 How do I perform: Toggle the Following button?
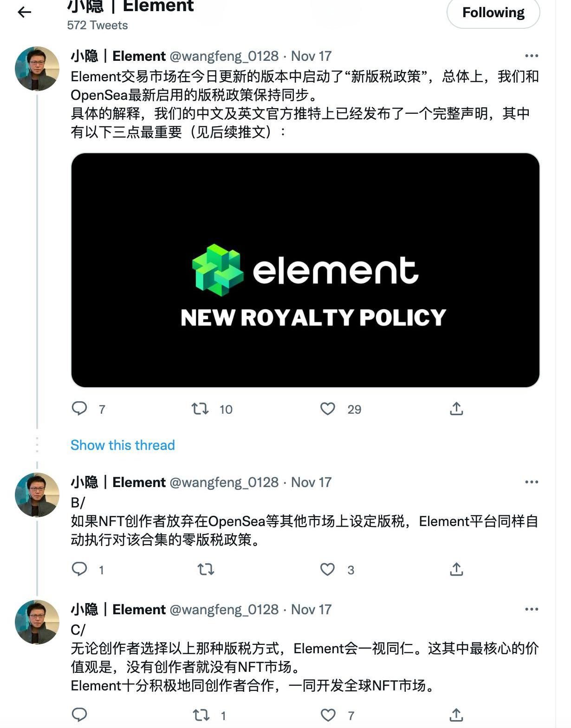[x=493, y=13]
